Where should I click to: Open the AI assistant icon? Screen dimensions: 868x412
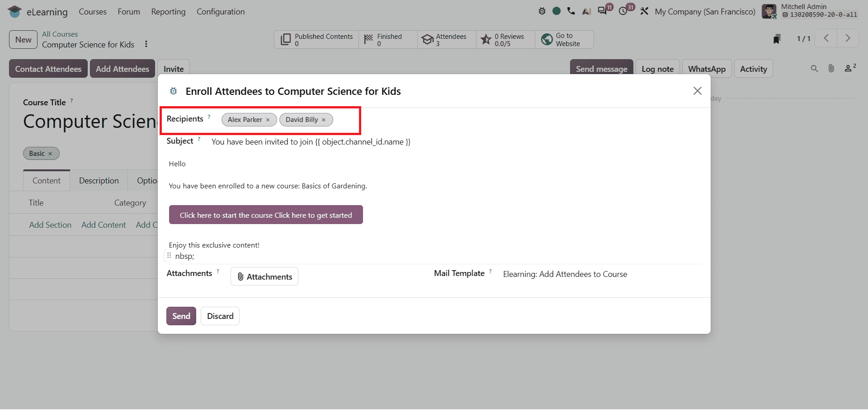point(586,11)
